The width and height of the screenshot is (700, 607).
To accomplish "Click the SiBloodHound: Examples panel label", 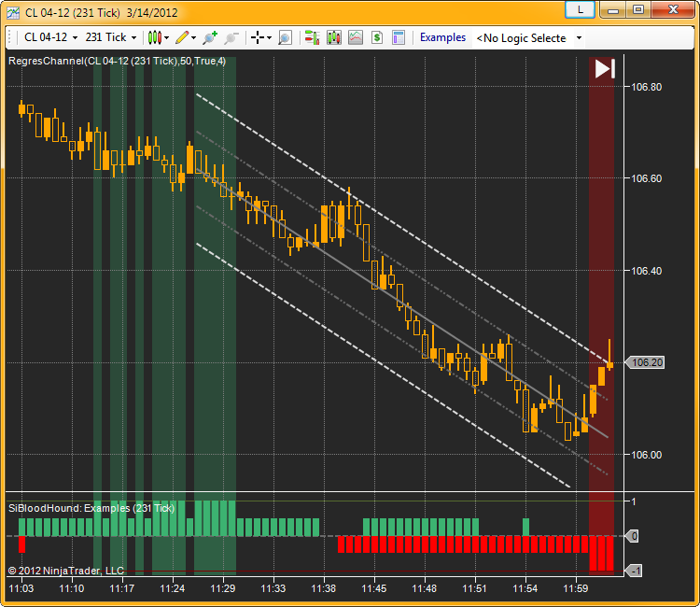I will 91,508.
